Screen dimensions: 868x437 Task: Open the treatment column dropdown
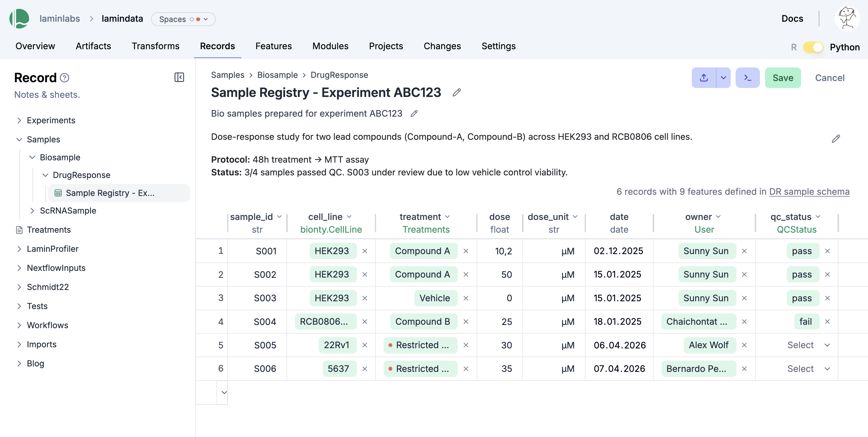[x=448, y=217]
